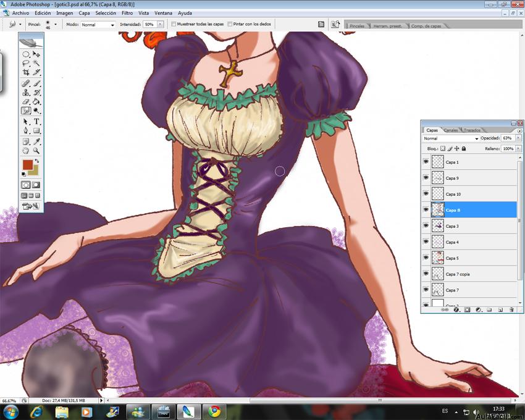Click the Windows Start button
Image resolution: width=525 pixels, height=420 pixels.
[x=11, y=411]
